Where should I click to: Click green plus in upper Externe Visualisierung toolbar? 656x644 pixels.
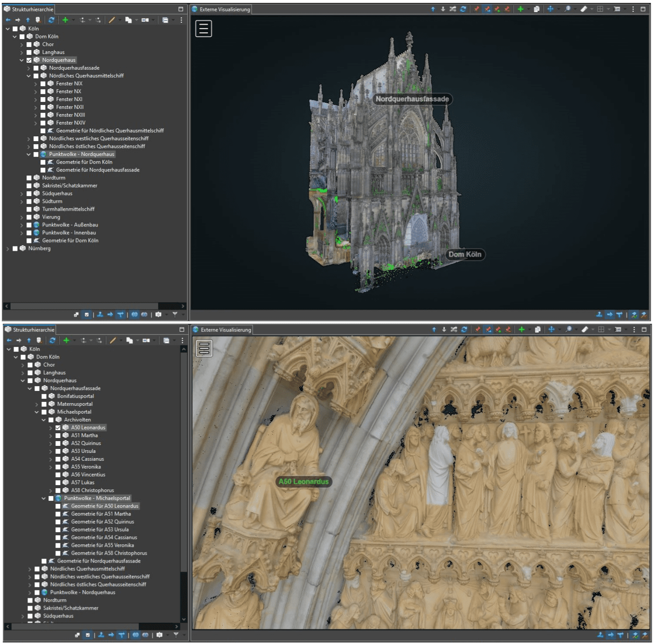click(x=520, y=9)
